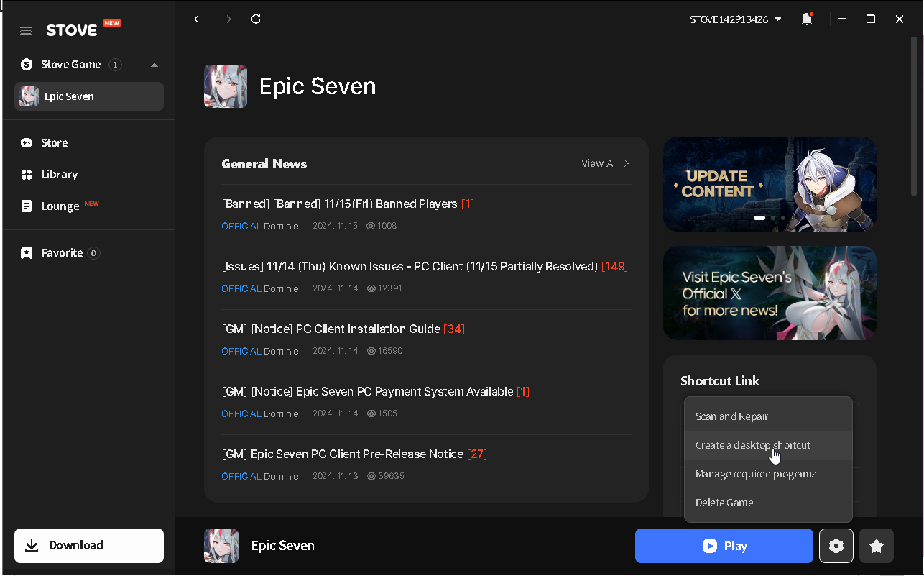Screen dimensions: 924x576
Task: Click the STOVE logo
Action: (x=72, y=30)
